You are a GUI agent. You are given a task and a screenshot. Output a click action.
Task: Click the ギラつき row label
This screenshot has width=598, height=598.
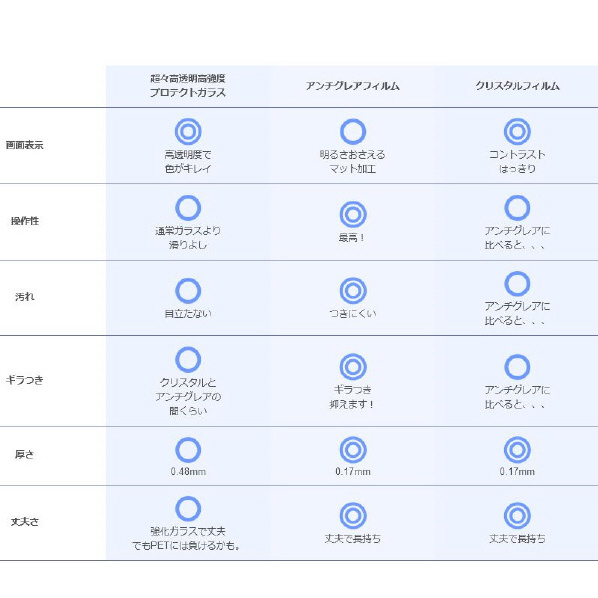(x=25, y=380)
